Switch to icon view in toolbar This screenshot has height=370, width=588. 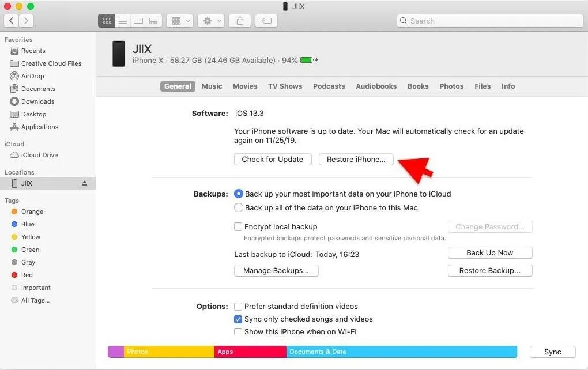click(107, 21)
